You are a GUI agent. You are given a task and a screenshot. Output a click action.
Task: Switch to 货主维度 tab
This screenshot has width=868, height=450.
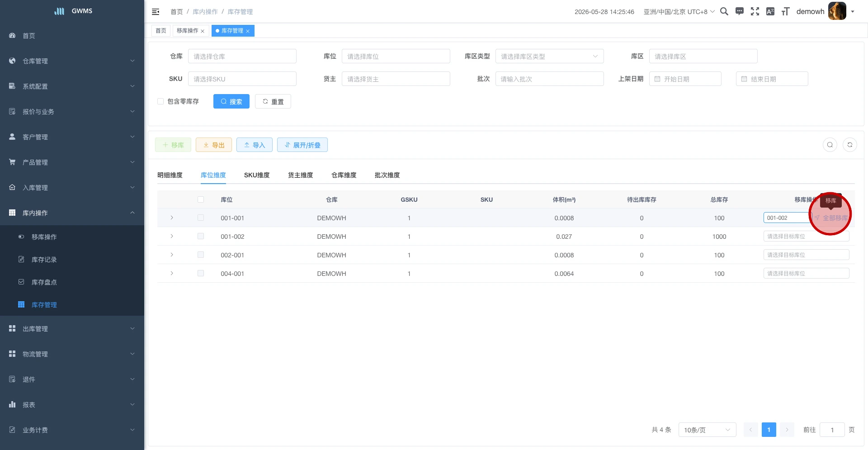coord(301,175)
